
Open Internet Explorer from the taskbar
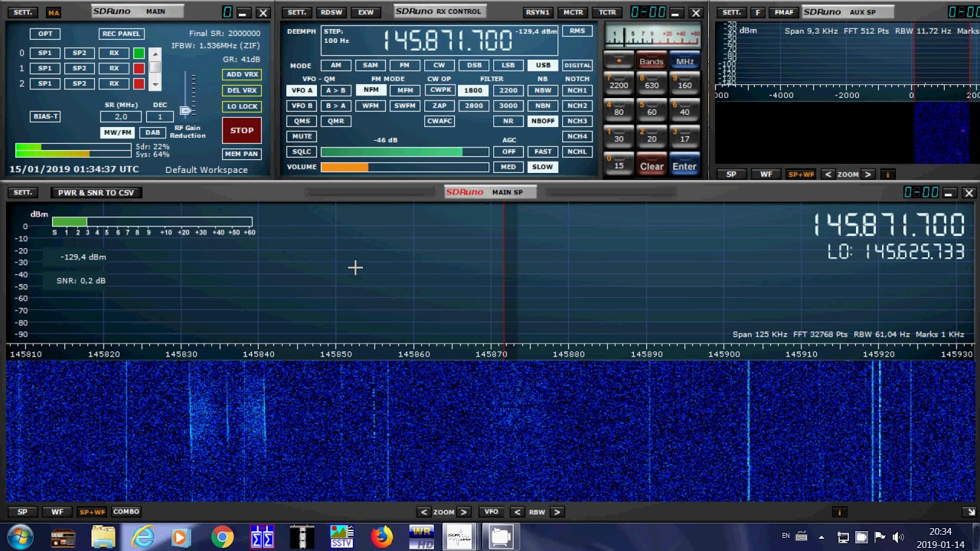pyautogui.click(x=143, y=537)
